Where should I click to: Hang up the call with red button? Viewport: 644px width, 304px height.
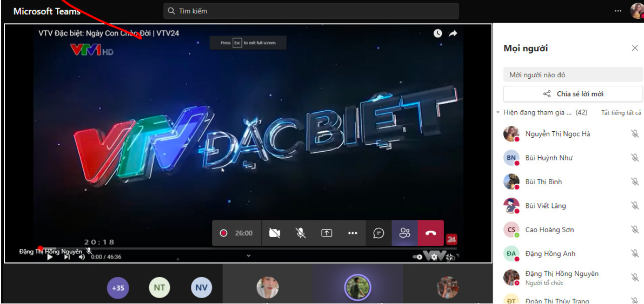click(431, 233)
